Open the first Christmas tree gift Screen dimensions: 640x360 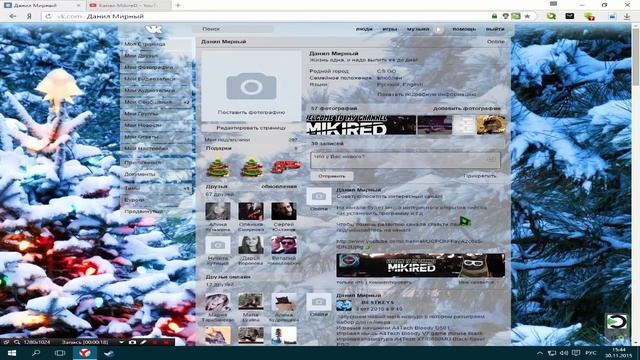pos(218,167)
